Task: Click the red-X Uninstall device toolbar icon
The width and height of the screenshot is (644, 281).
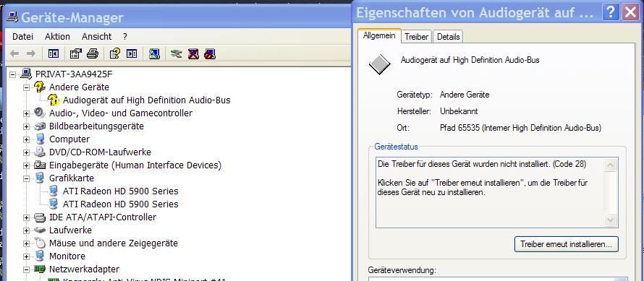Action: [x=193, y=53]
